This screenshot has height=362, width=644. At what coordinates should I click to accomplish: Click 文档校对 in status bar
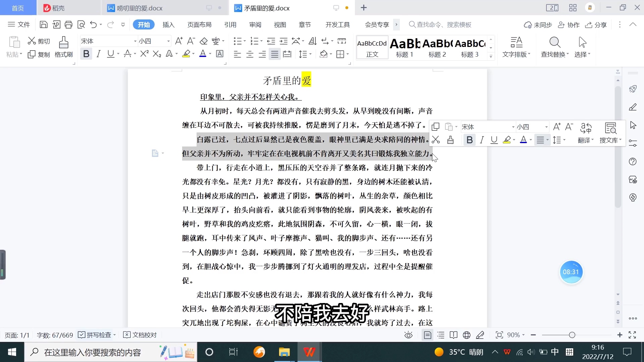click(140, 335)
